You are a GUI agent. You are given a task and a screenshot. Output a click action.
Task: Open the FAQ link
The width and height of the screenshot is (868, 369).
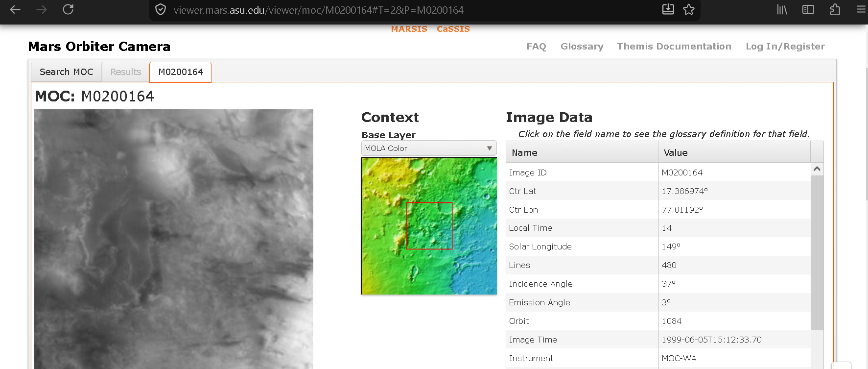click(536, 47)
